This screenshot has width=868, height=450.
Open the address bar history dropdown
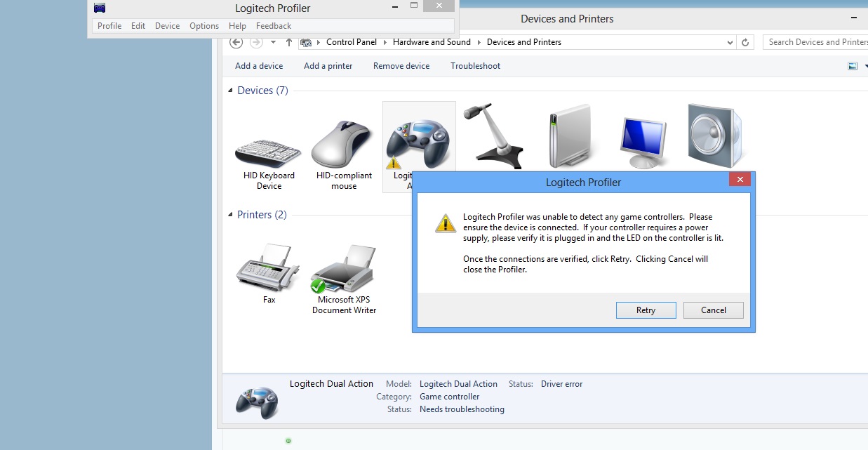(x=730, y=42)
